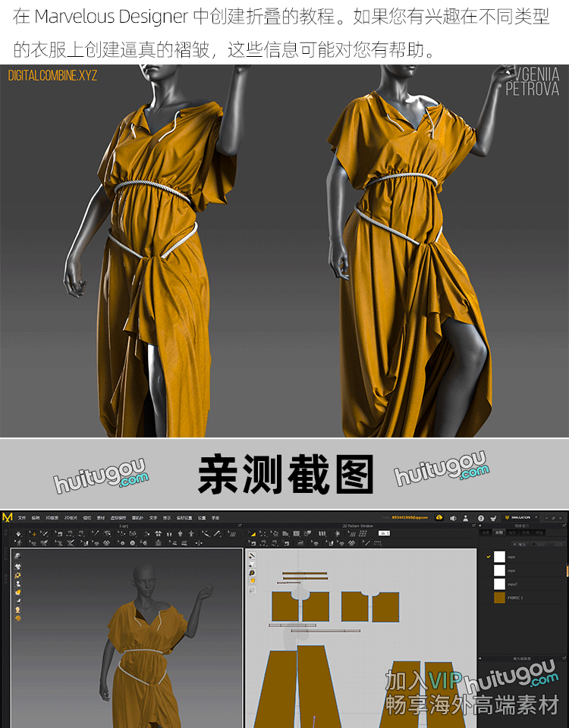The width and height of the screenshot is (569, 728).
Task: Click the 增加 add button in fabric panel
Action: [x=520, y=544]
